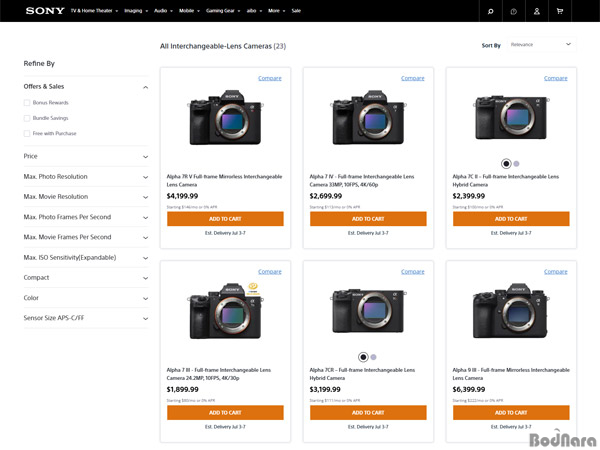
Task: Open Alpha 9 III product image
Action: tap(511, 311)
